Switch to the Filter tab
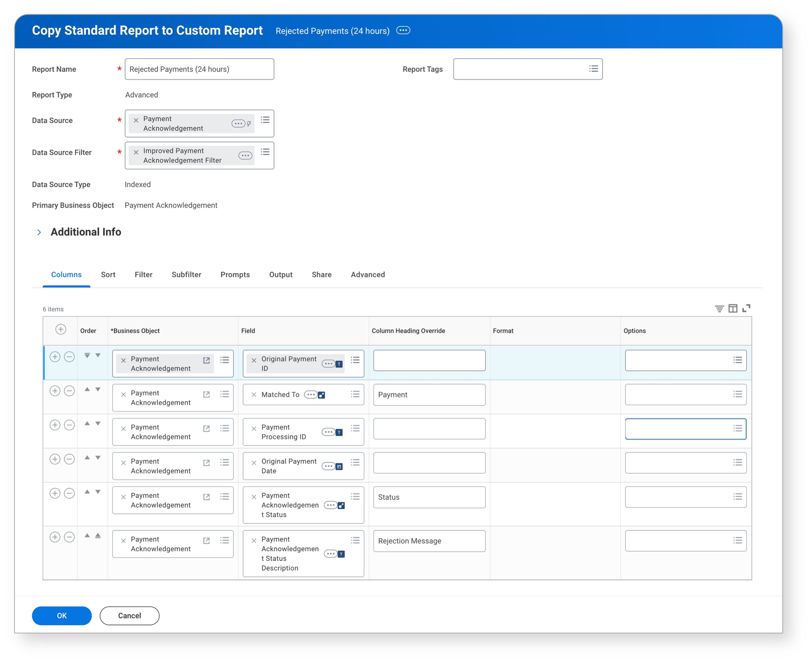The width and height of the screenshot is (812, 663). point(143,275)
